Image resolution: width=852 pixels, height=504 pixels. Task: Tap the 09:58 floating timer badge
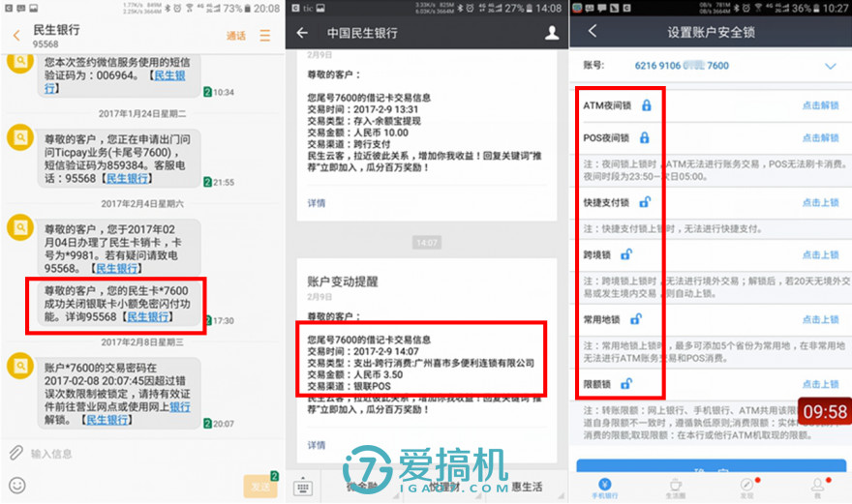pyautogui.click(x=824, y=412)
